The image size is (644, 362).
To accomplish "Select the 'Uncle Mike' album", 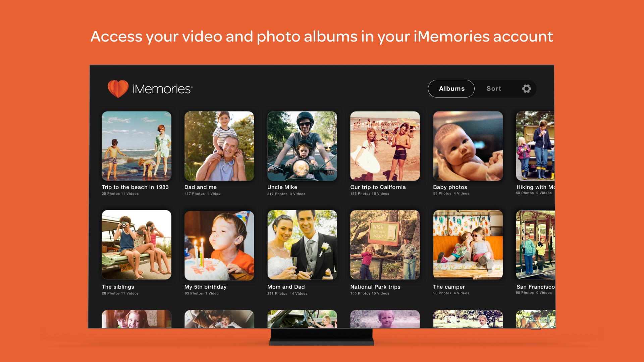I will pos(302,146).
